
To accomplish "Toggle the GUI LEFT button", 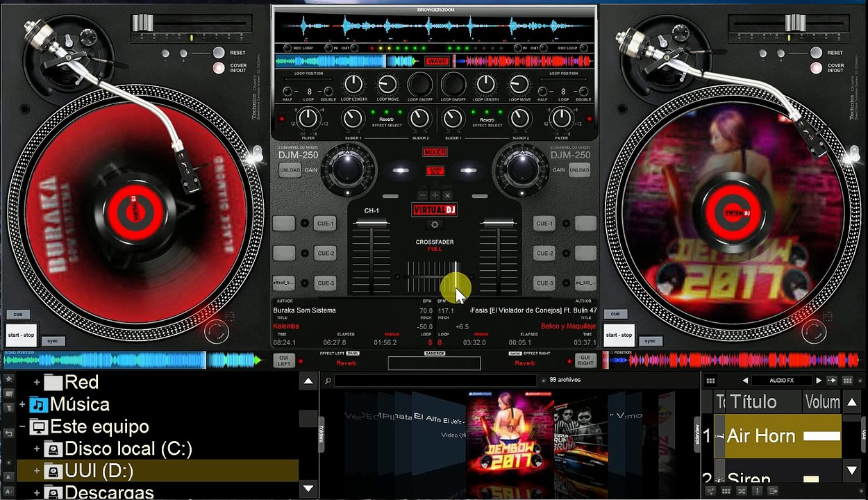I will [x=283, y=360].
